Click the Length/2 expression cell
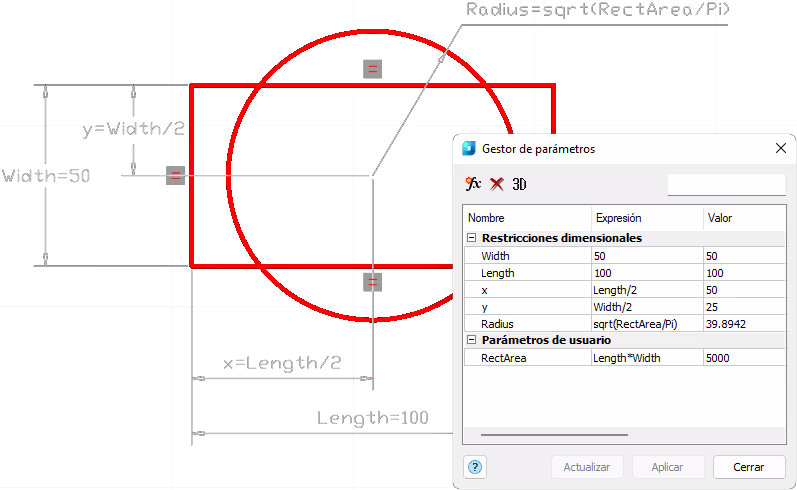The width and height of the screenshot is (797, 490). click(x=648, y=290)
